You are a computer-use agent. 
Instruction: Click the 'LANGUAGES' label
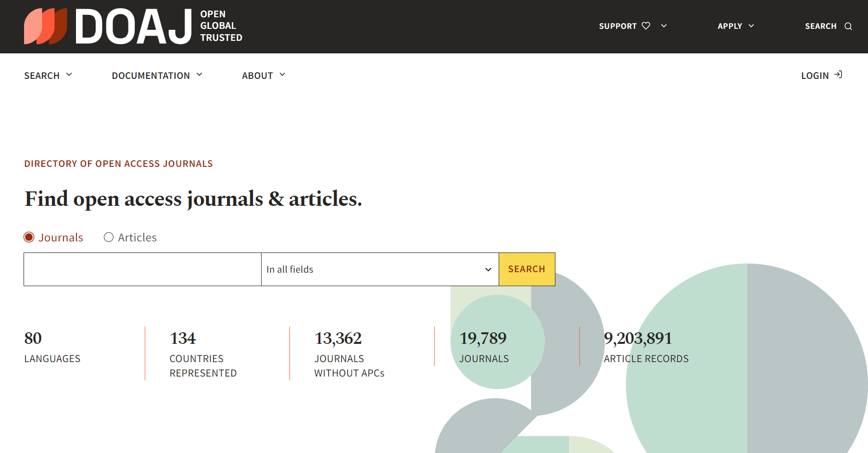(52, 359)
